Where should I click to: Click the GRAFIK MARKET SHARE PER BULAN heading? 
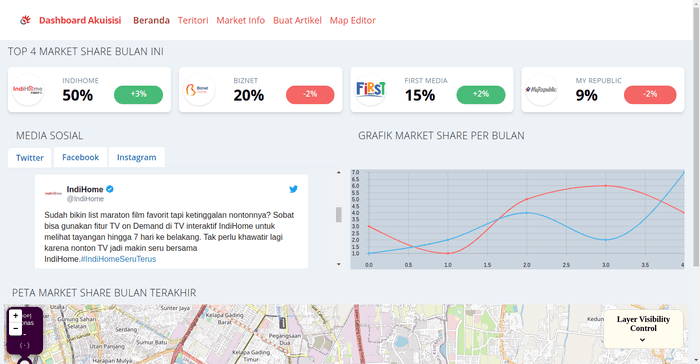441,136
